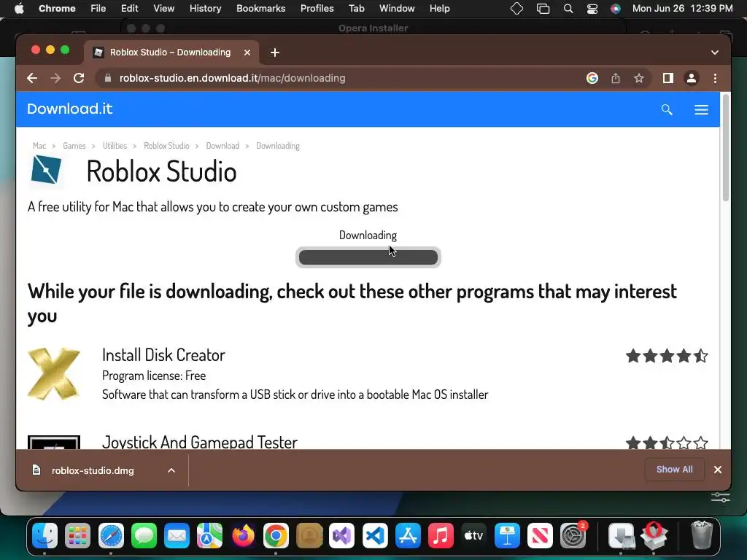This screenshot has width=747, height=560.
Task: Click Show All downloads
Action: (x=675, y=470)
